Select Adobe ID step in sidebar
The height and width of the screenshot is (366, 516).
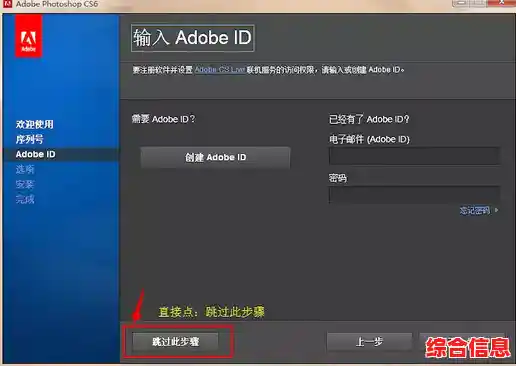click(x=35, y=154)
